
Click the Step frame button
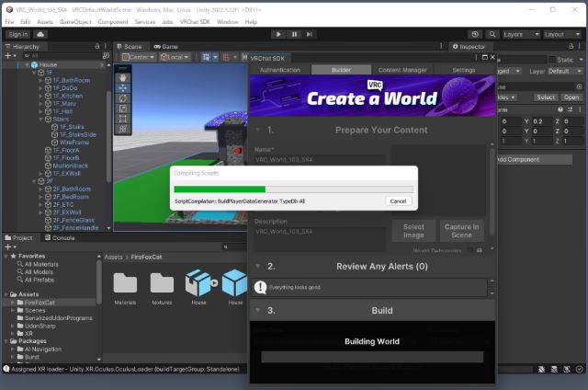click(x=310, y=34)
